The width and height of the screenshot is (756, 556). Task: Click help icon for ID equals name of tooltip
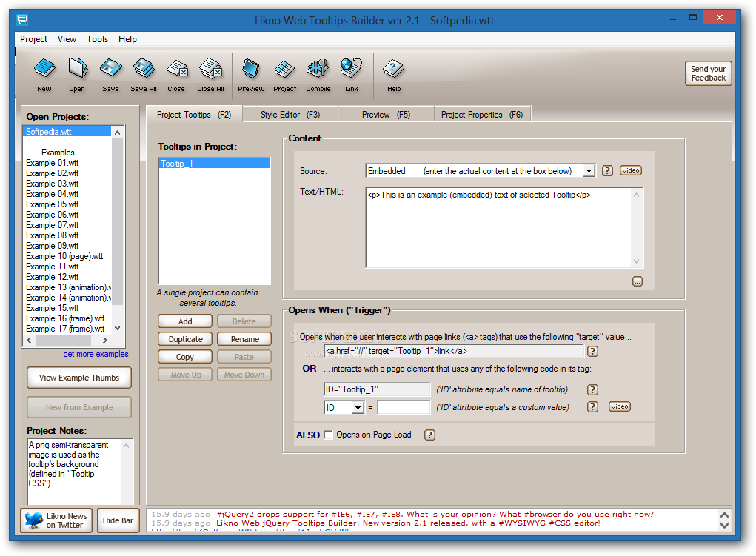592,389
